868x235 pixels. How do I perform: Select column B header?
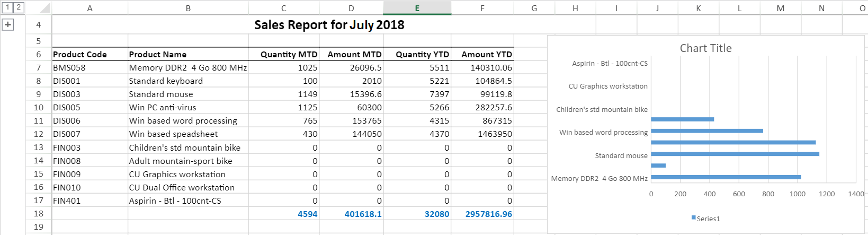(x=188, y=8)
